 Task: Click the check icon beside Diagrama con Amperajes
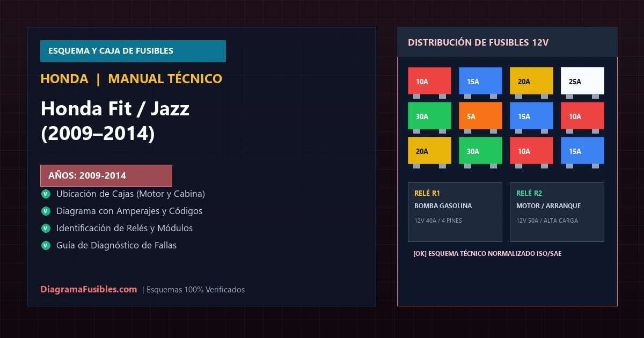click(45, 211)
